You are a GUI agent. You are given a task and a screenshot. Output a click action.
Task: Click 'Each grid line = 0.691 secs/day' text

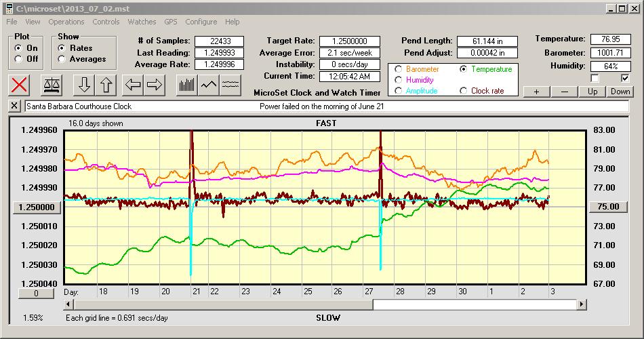click(117, 318)
